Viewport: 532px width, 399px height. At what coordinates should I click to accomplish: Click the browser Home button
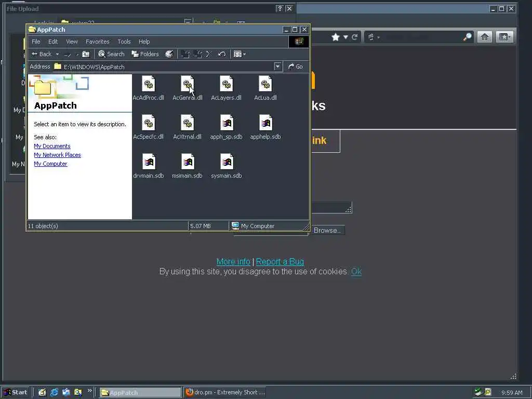click(x=485, y=37)
